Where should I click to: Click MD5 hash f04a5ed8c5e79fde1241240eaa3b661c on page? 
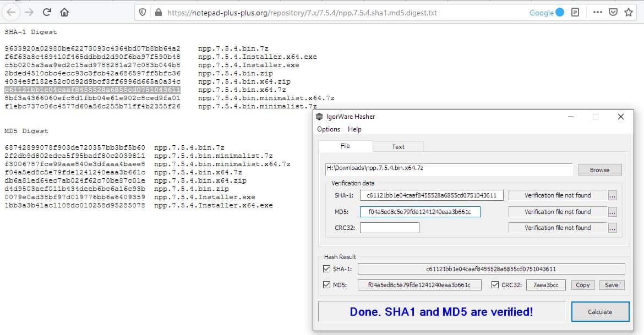[75, 172]
